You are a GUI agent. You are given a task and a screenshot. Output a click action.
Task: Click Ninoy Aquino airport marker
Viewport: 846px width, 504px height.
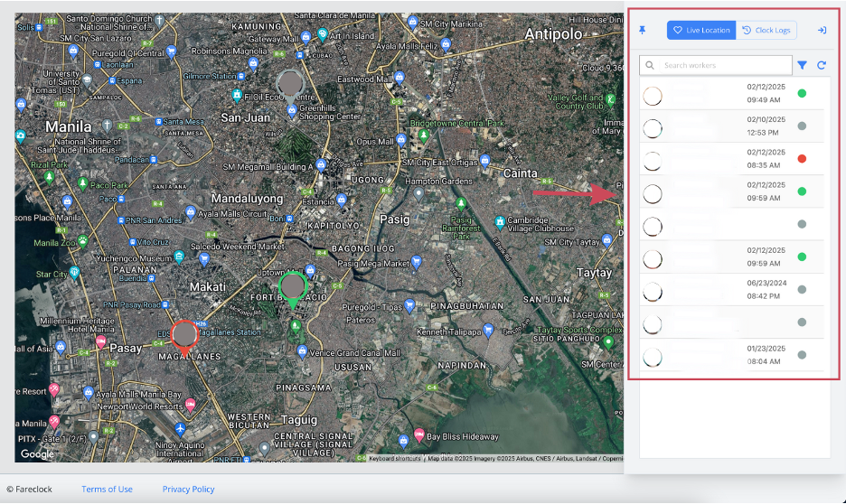(x=180, y=429)
